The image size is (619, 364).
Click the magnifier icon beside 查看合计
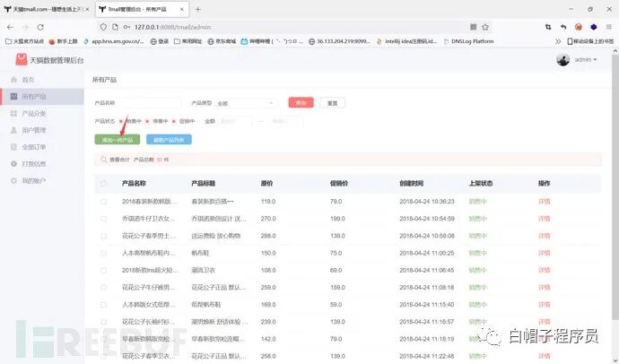tap(103, 160)
